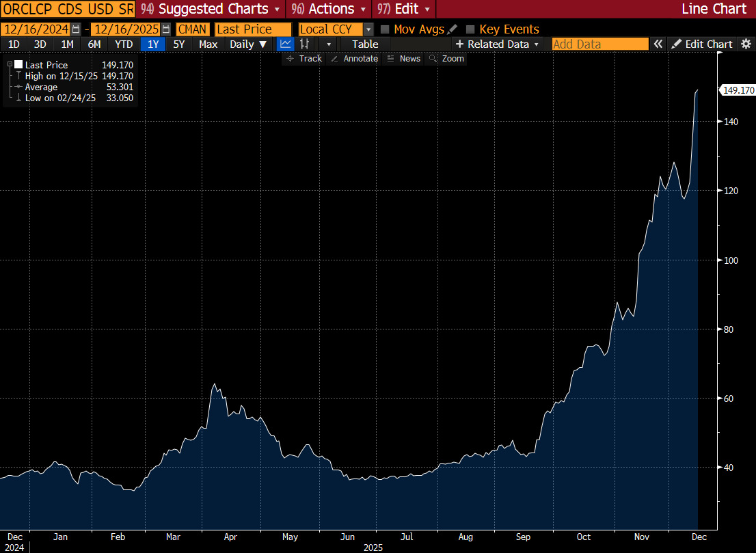Click the Edit Chart button

(x=702, y=44)
